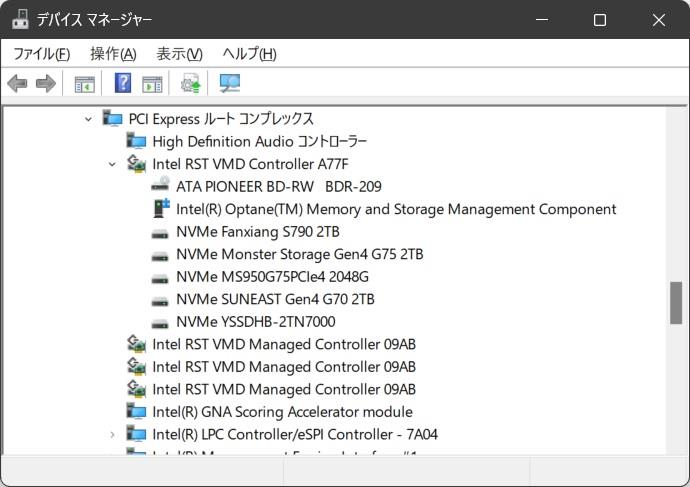This screenshot has height=487, width=690.
Task: Click disk icon of NVMe SUNEAST Gen4 G70
Action: click(160, 301)
